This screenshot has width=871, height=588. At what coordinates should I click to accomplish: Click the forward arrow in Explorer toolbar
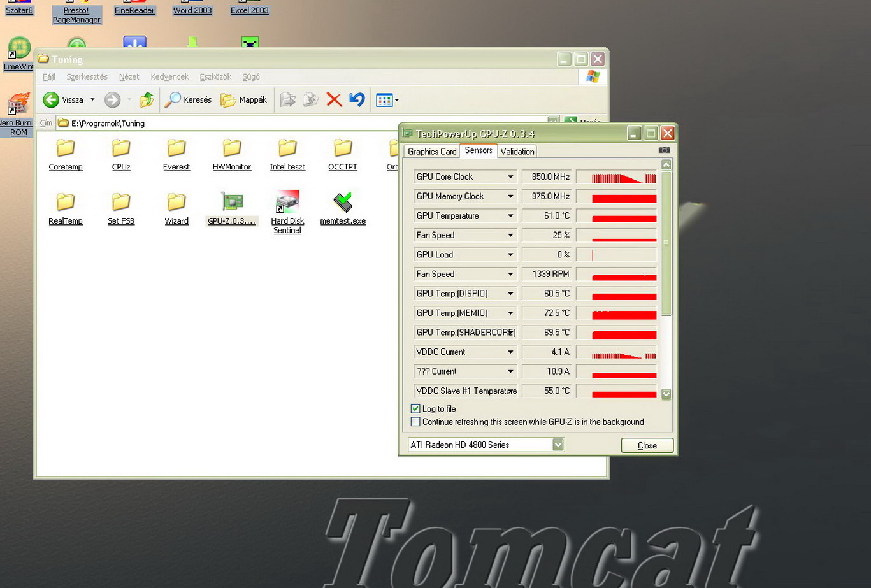112,99
